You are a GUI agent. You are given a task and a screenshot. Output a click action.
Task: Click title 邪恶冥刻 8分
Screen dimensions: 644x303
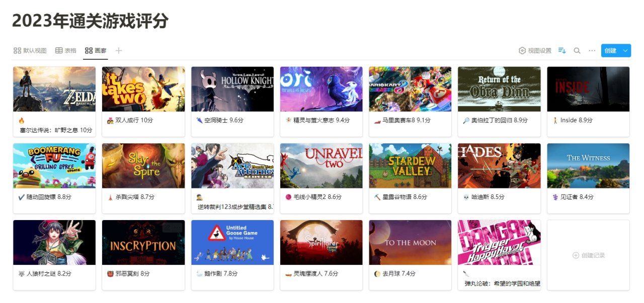tap(132, 274)
